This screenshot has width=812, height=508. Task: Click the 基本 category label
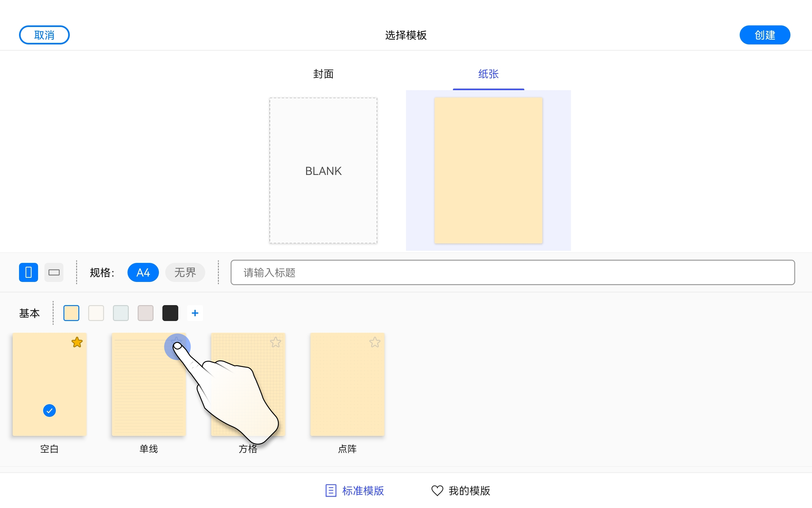pyautogui.click(x=29, y=313)
